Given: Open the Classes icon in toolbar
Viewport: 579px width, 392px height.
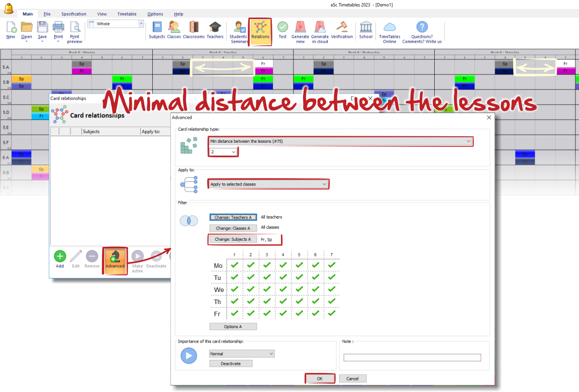Looking at the screenshot, I should [x=174, y=28].
